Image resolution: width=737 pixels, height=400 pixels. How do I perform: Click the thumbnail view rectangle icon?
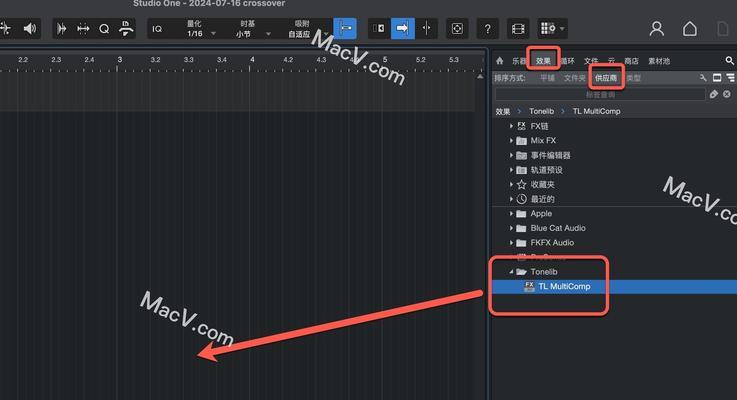click(x=717, y=78)
